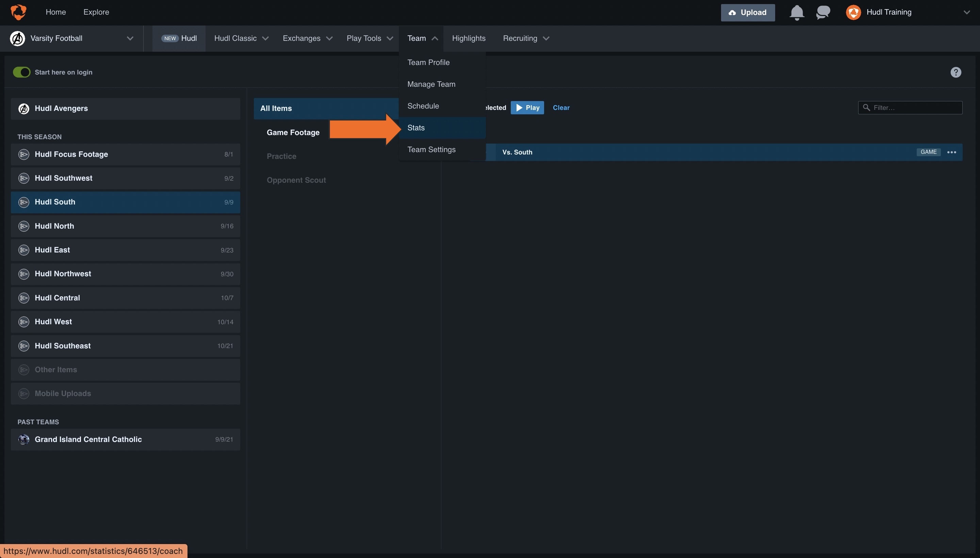Select the Practice category

pos(281,157)
